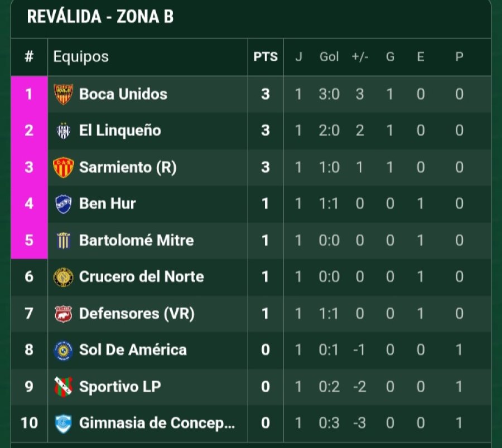Click the pink position 5 badge
This screenshot has height=448, width=502.
pyautogui.click(x=29, y=241)
